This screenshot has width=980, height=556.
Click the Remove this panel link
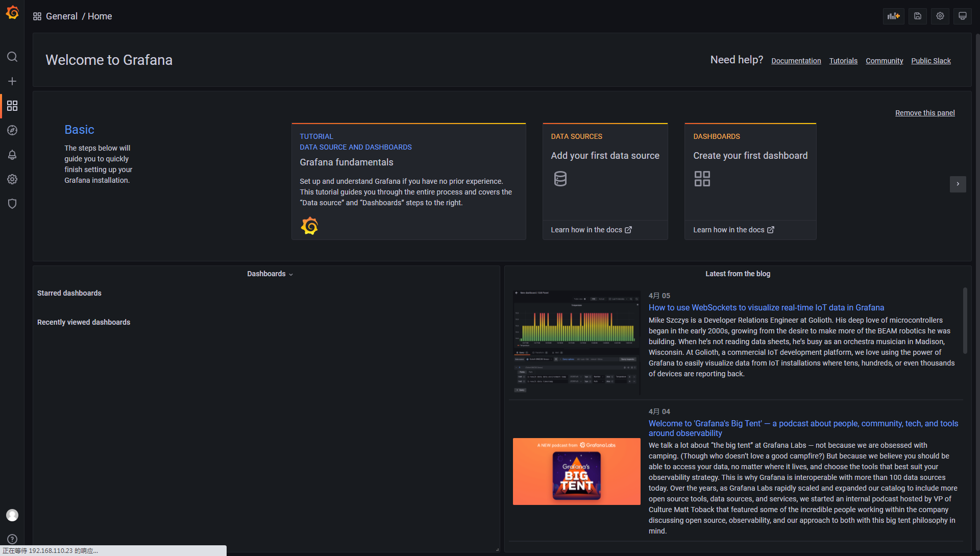pyautogui.click(x=924, y=113)
